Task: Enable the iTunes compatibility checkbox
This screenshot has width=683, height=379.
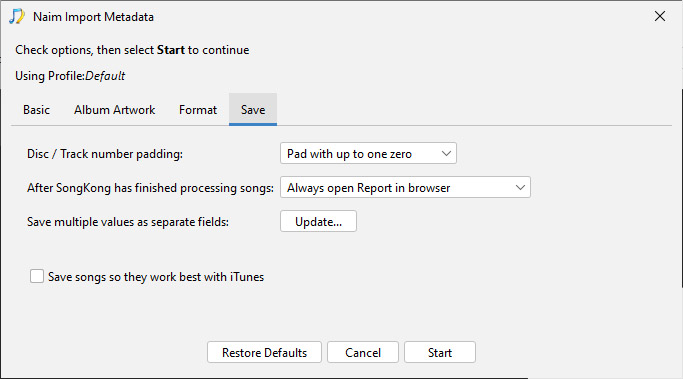Action: coord(37,276)
